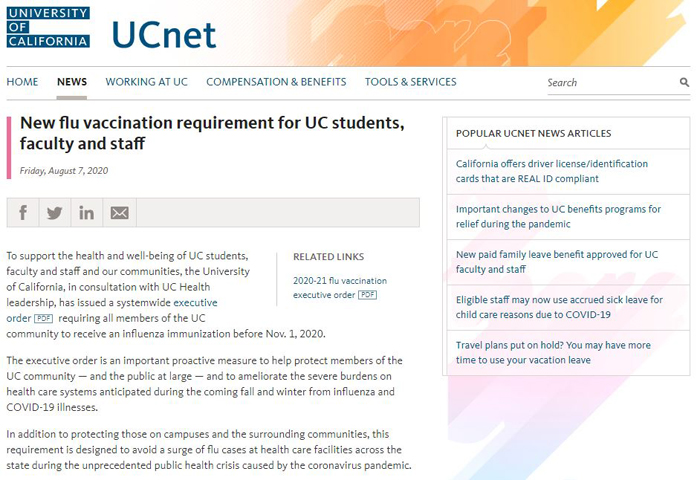Open Working at UC menu
The width and height of the screenshot is (700, 480).
[146, 82]
